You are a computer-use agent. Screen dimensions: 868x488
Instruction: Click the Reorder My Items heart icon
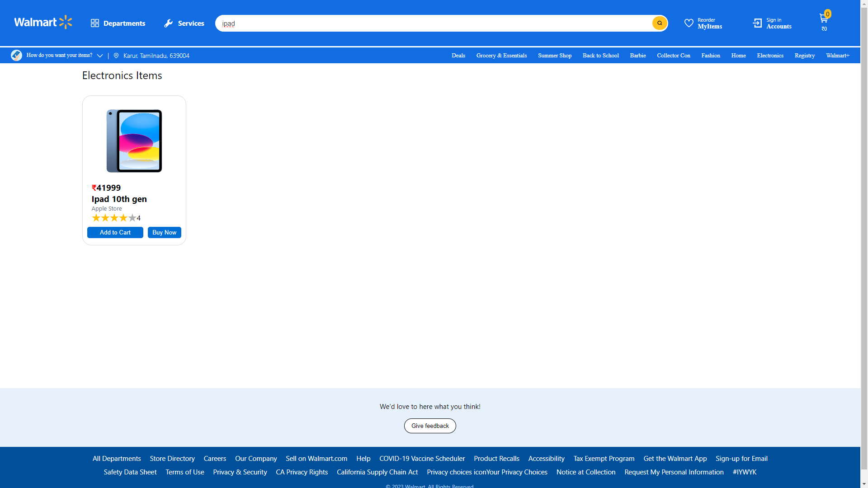pyautogui.click(x=689, y=23)
